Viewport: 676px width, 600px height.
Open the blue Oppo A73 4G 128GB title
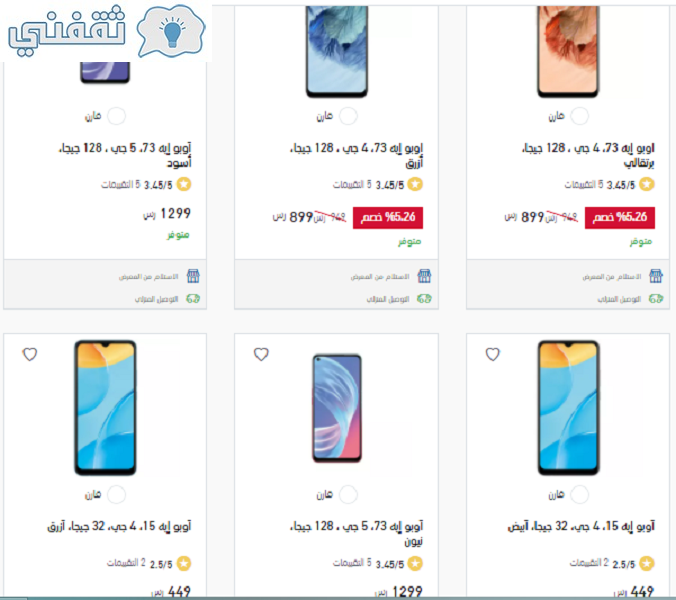coord(357,155)
